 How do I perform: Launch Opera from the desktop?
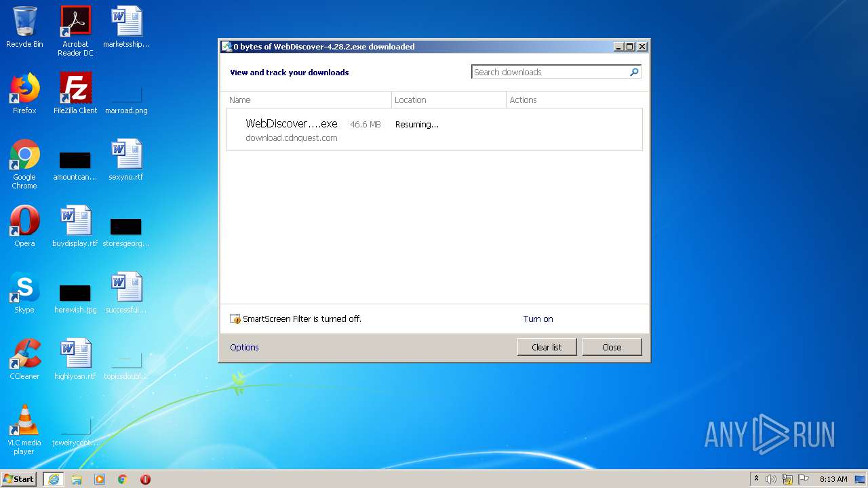click(x=24, y=226)
